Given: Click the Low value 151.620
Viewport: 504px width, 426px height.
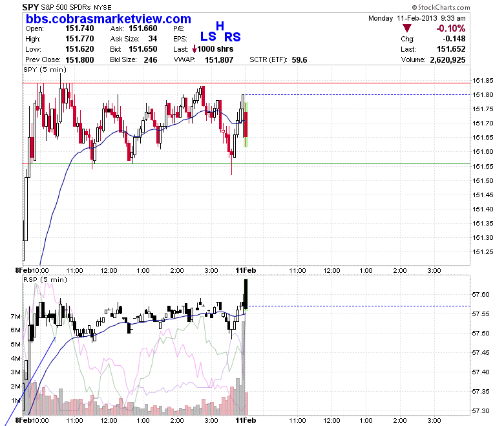Looking at the screenshot, I should click(79, 49).
